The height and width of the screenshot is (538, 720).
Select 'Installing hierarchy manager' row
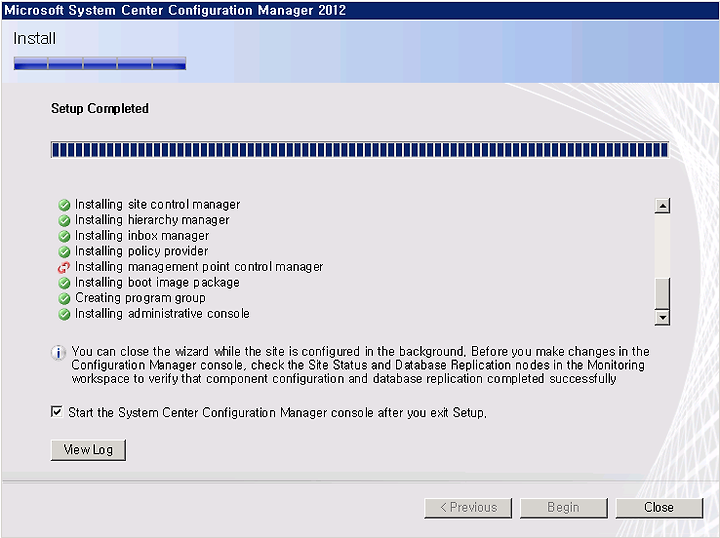[144, 220]
